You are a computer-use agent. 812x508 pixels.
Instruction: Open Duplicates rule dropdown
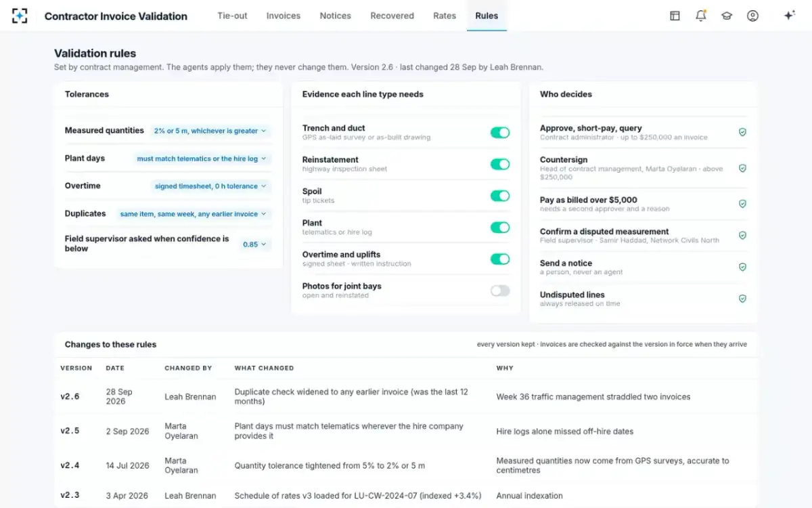pos(193,214)
